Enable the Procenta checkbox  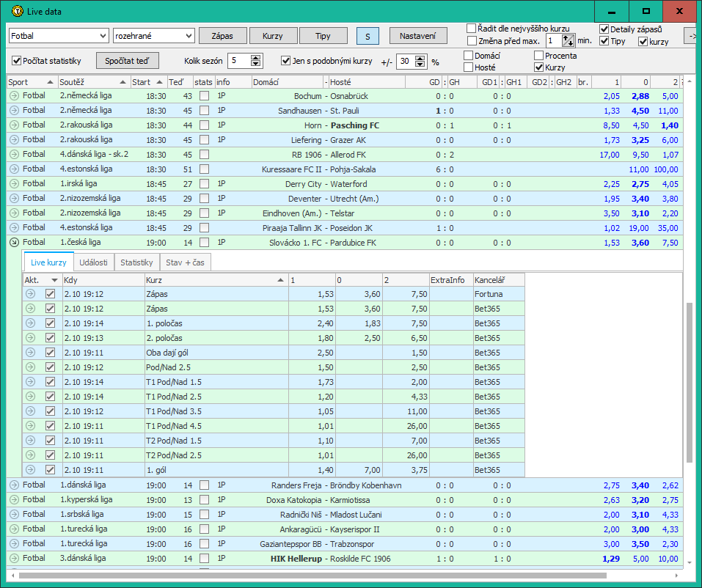(x=538, y=56)
